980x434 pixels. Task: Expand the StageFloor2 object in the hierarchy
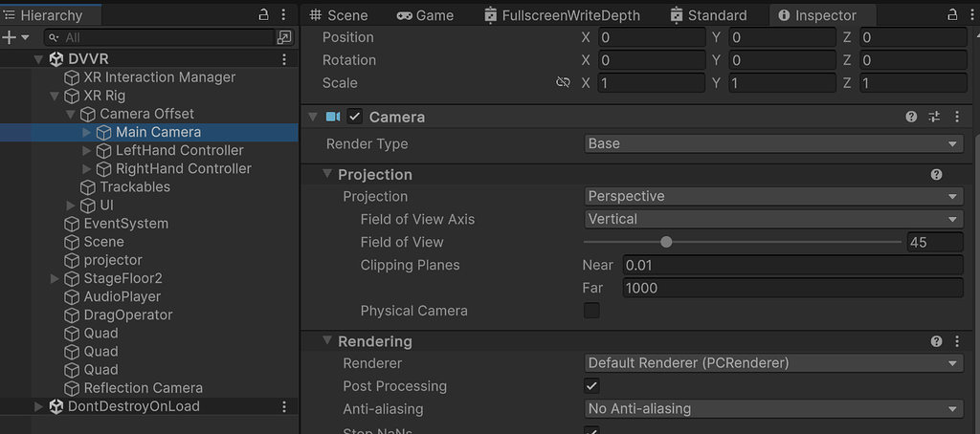(55, 278)
